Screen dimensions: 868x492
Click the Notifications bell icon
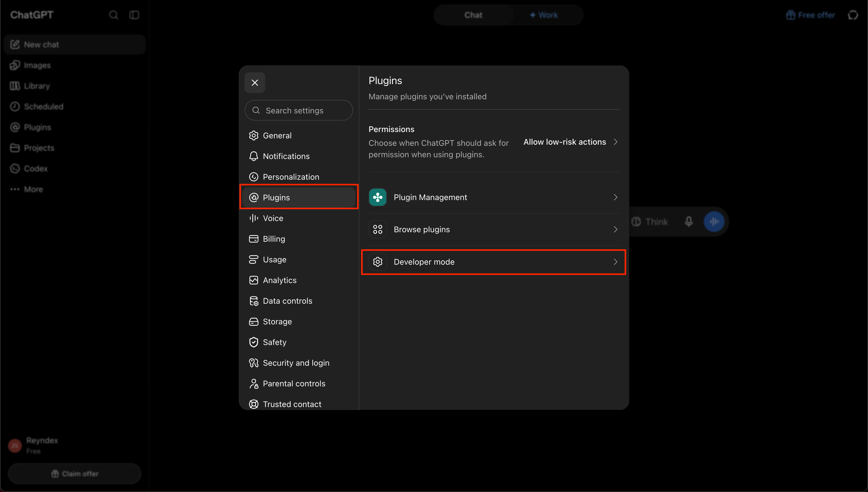254,156
